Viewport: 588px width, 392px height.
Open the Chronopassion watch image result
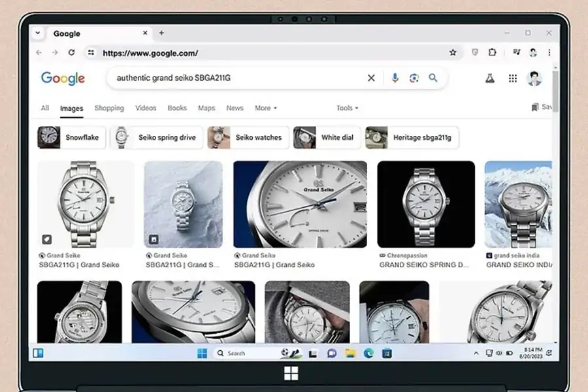(426, 204)
